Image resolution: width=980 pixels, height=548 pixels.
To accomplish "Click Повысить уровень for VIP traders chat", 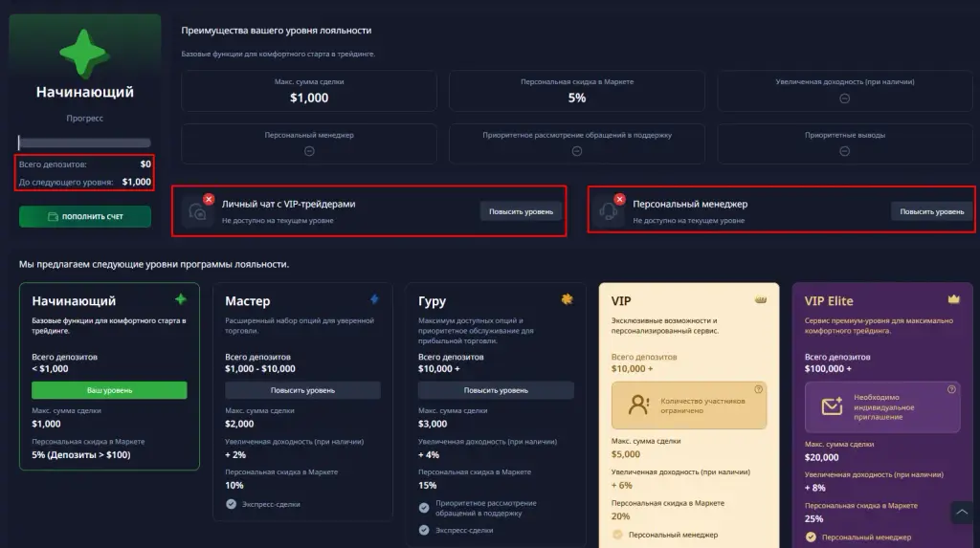I will 521,211.
